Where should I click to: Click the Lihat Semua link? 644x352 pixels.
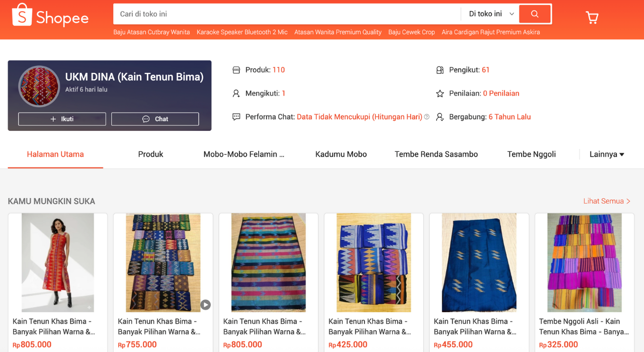click(x=607, y=201)
